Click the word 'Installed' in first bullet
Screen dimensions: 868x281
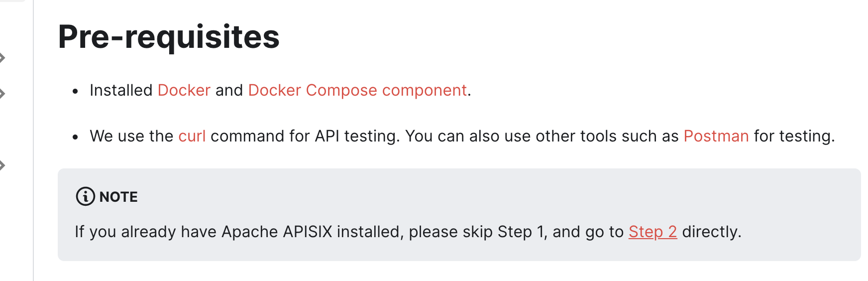click(x=121, y=90)
